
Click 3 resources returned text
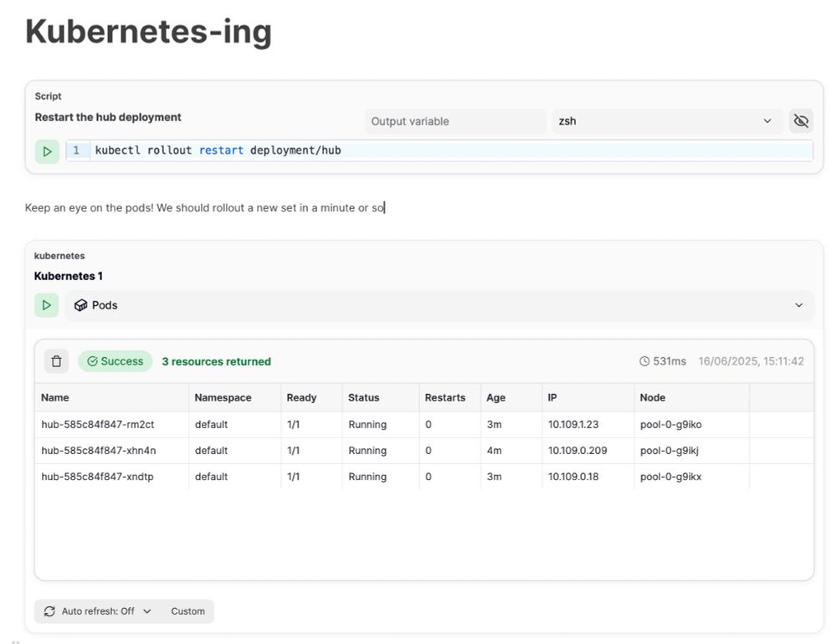coord(216,361)
